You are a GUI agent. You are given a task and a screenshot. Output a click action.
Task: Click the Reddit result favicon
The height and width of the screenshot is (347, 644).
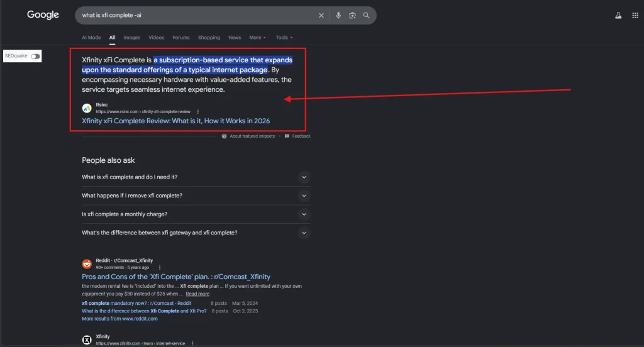point(87,263)
